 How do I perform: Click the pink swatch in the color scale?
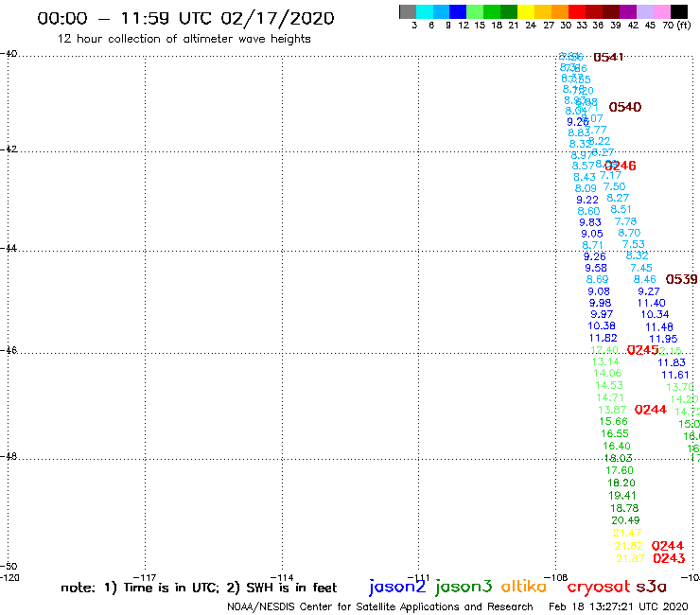(x=662, y=11)
